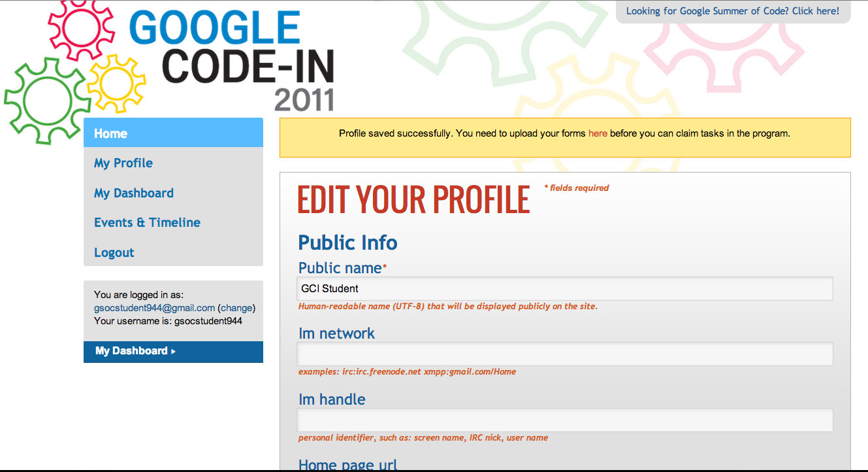Go to Events & Timeline
Image resolution: width=868 pixels, height=472 pixels.
click(147, 222)
